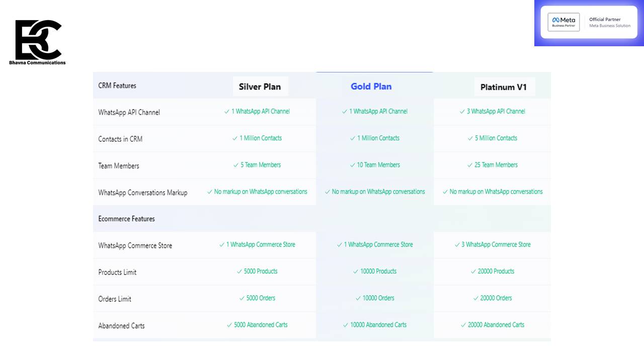Screen dimensions: 644x362
Task: Click the CRM Features section header
Action: (117, 85)
